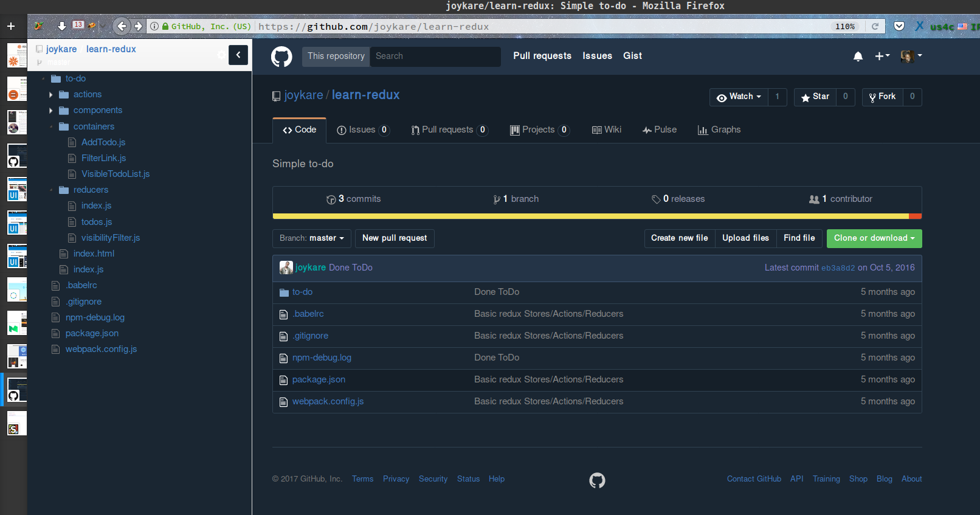The image size is (980, 515).
Task: Open the Clone or download dropdown
Action: [874, 238]
